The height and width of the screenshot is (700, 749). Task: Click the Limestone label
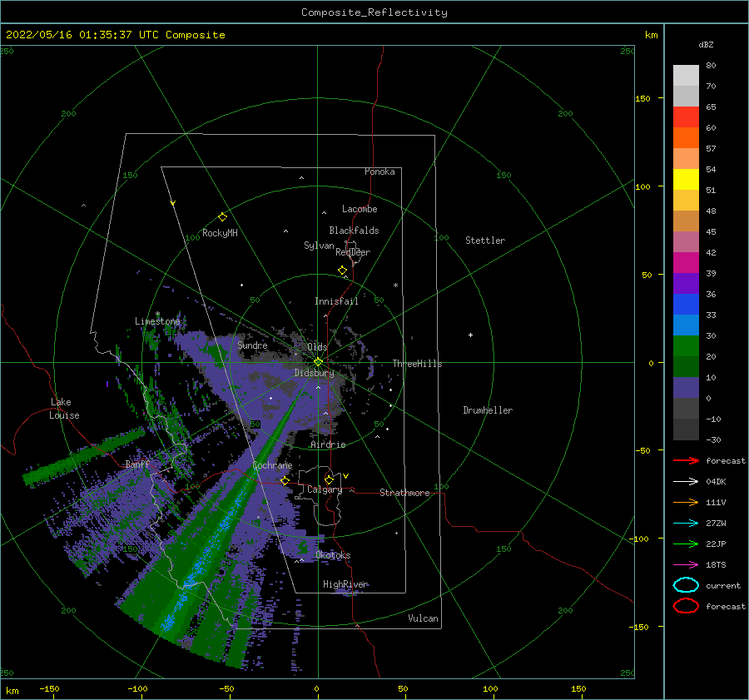pyautogui.click(x=157, y=321)
